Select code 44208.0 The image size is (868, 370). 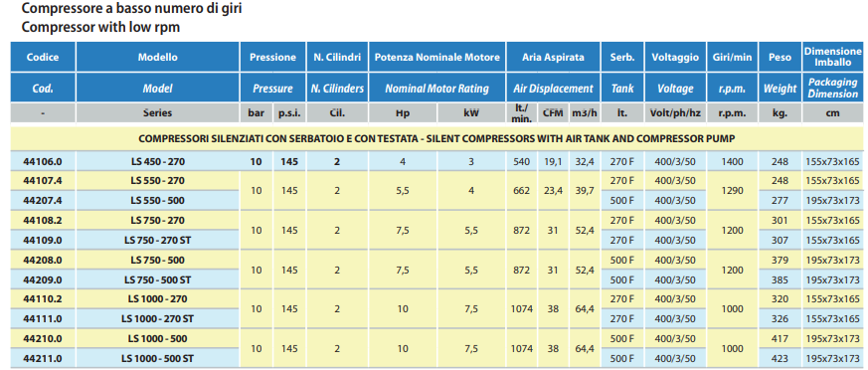point(43,260)
